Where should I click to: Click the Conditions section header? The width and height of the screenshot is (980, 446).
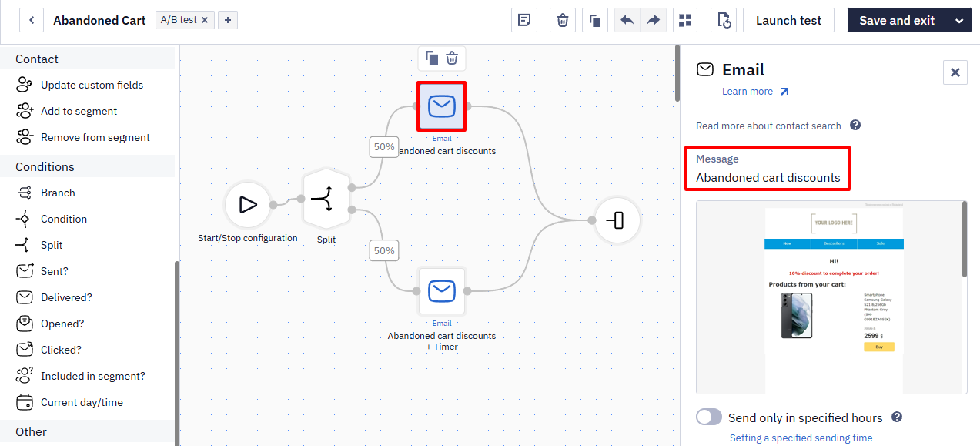tap(88, 166)
